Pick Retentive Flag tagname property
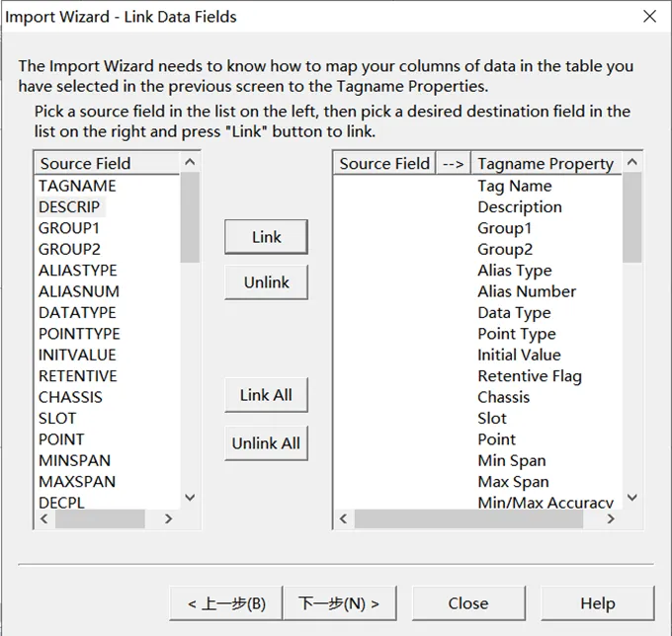The width and height of the screenshot is (672, 636). coord(530,376)
